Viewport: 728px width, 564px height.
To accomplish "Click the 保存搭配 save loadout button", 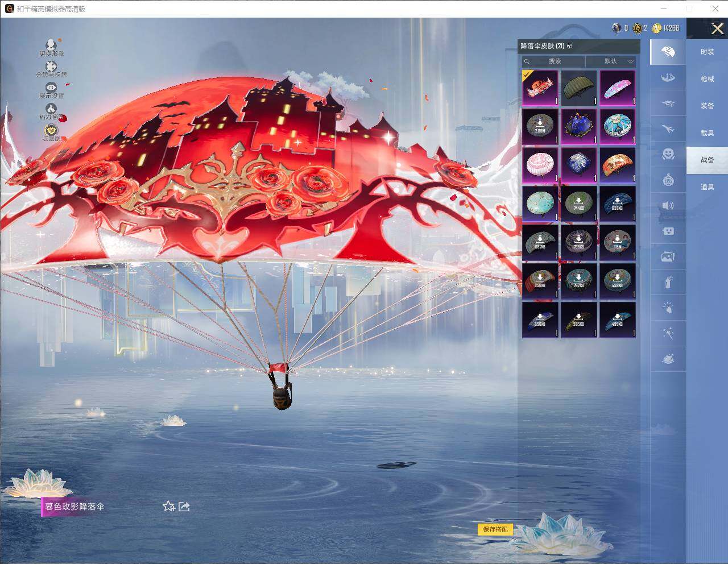I will 495,529.
